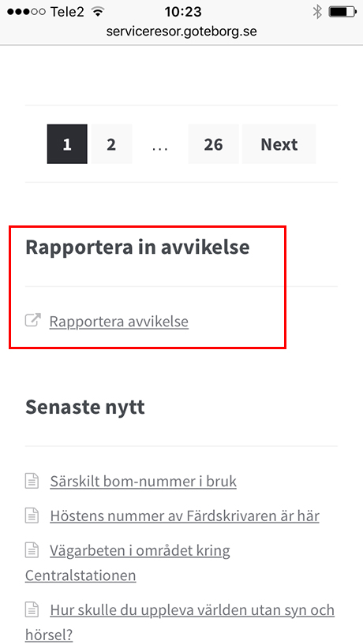Screen dimensions: 363x644
Task: Open Hur skulle du uppleva världen link
Action: 180,622
